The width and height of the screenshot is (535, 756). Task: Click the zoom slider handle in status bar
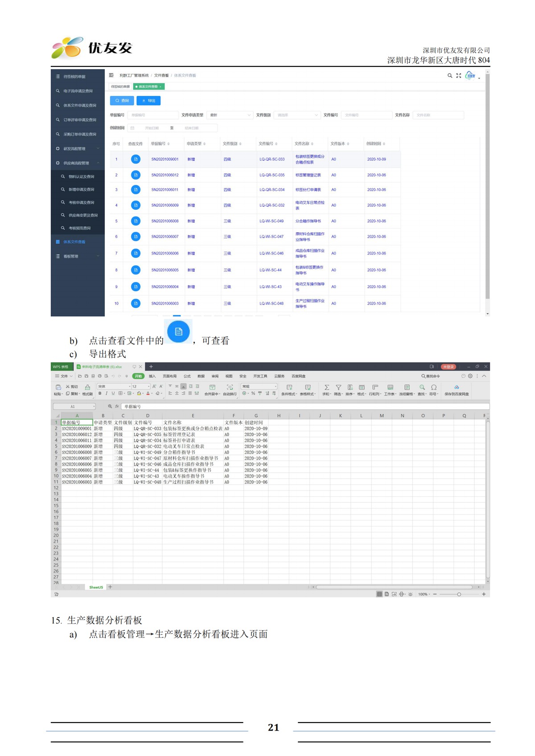click(459, 594)
